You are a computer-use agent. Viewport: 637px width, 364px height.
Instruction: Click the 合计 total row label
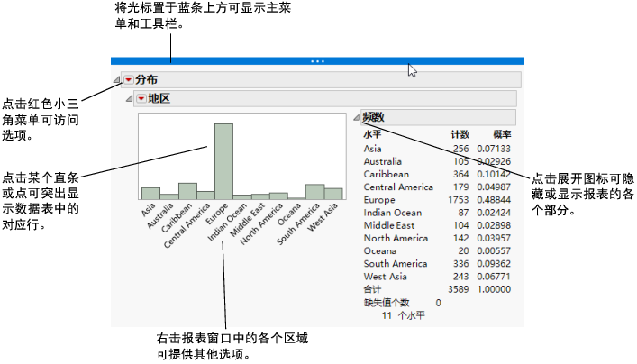click(372, 289)
